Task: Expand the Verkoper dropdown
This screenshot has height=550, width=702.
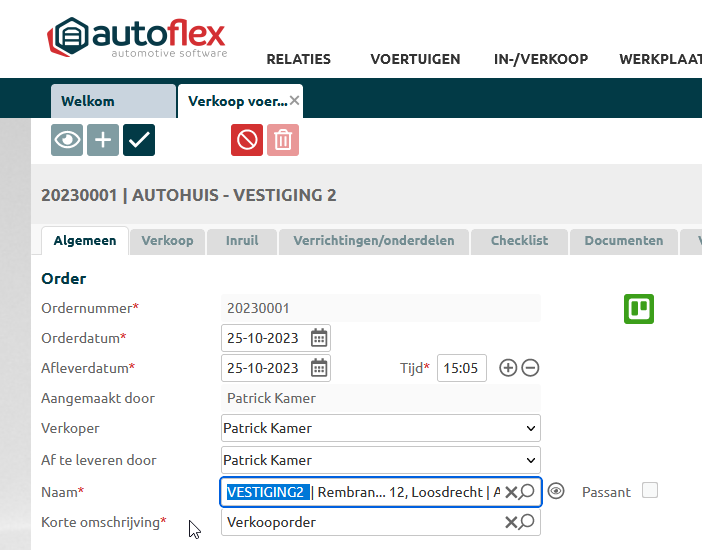Action: click(x=530, y=428)
